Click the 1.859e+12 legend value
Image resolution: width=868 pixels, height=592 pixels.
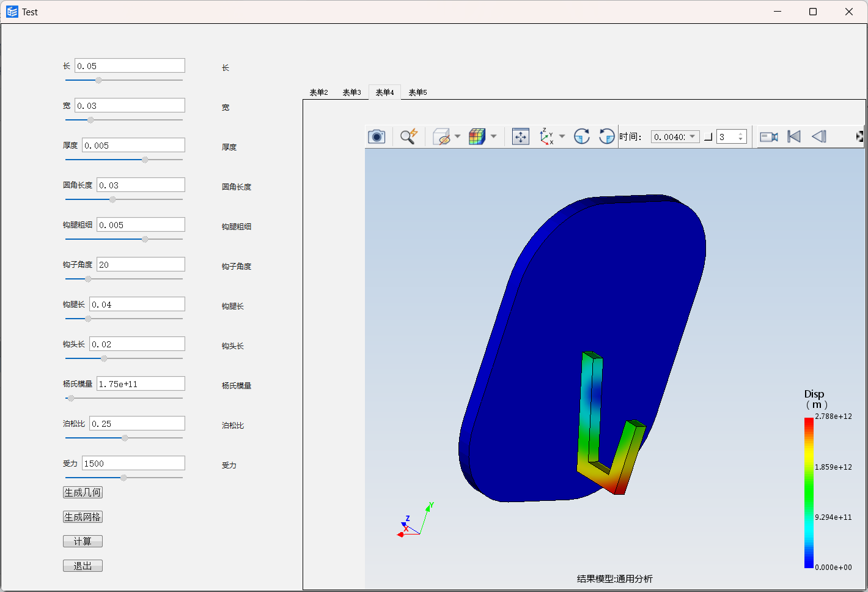click(833, 467)
